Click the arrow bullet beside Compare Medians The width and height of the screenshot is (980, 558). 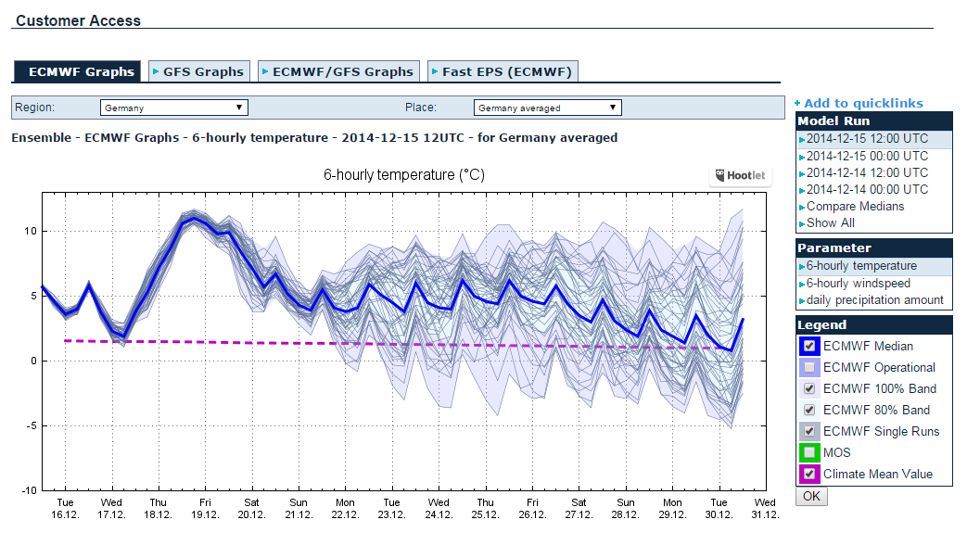802,208
